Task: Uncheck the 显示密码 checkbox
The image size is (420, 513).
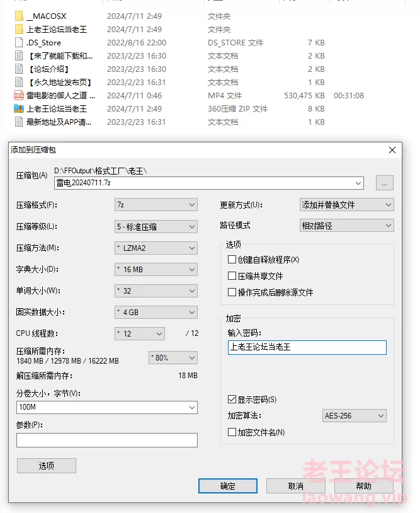Action: [x=232, y=400]
